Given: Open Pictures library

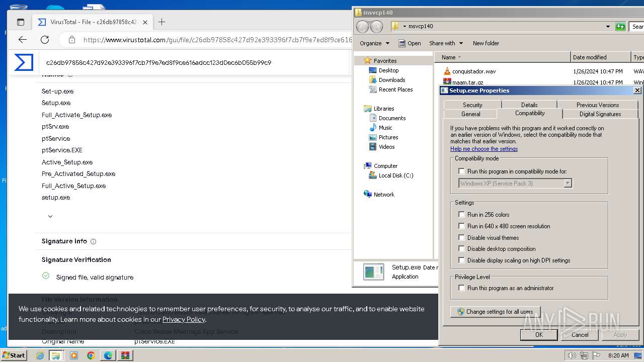Looking at the screenshot, I should [388, 137].
